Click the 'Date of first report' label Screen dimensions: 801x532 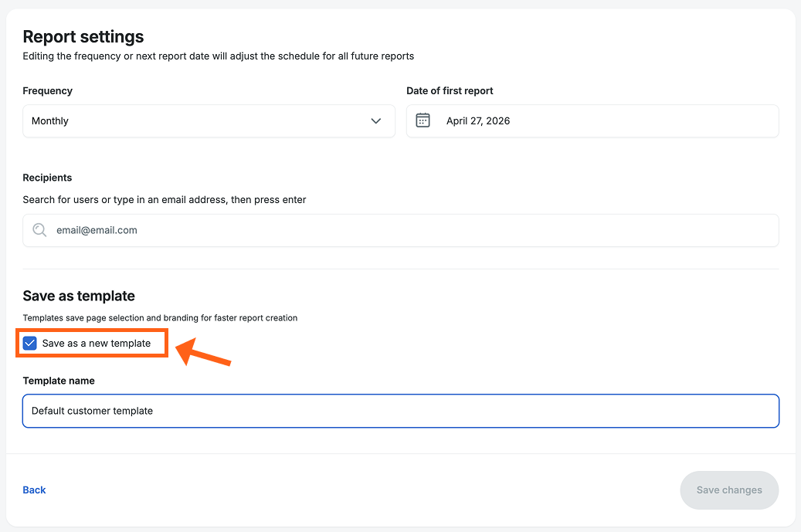pyautogui.click(x=450, y=90)
